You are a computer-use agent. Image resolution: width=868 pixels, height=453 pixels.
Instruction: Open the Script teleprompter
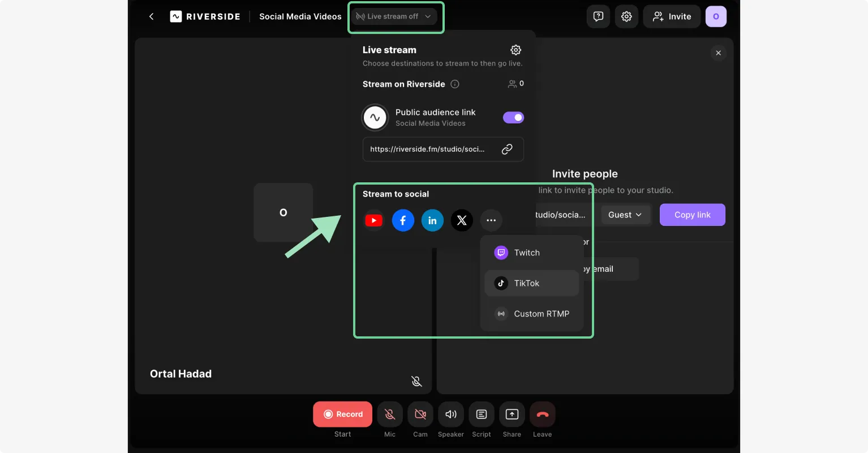(x=482, y=414)
